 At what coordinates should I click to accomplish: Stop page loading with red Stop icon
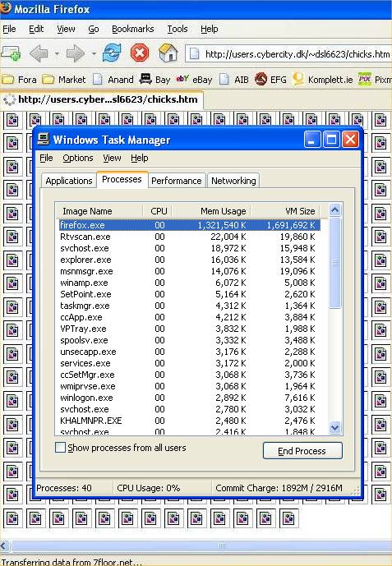140,53
